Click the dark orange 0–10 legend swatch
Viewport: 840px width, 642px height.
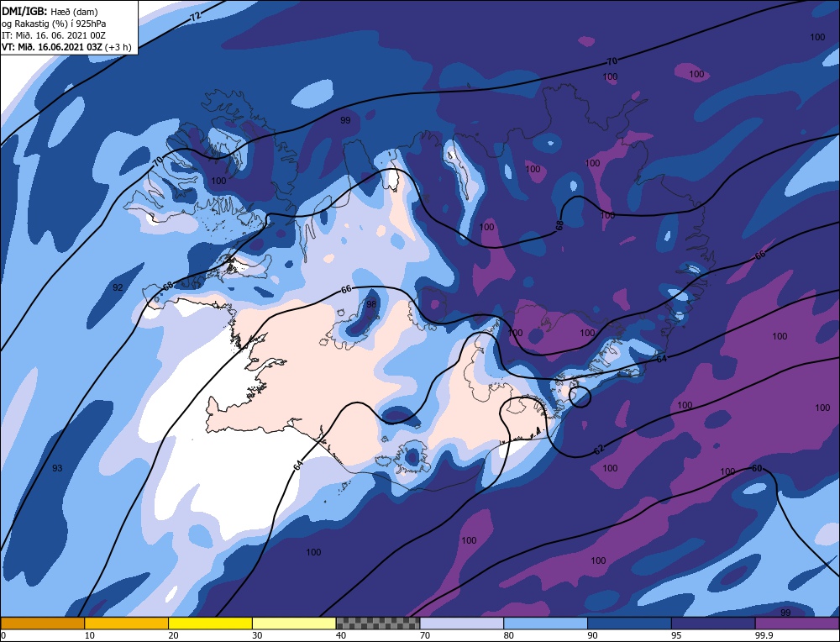42,624
